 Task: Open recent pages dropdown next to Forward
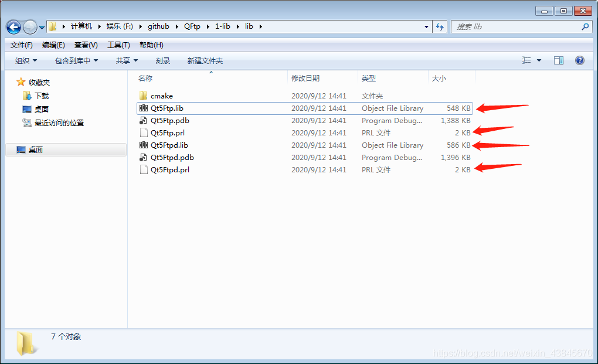pos(42,28)
